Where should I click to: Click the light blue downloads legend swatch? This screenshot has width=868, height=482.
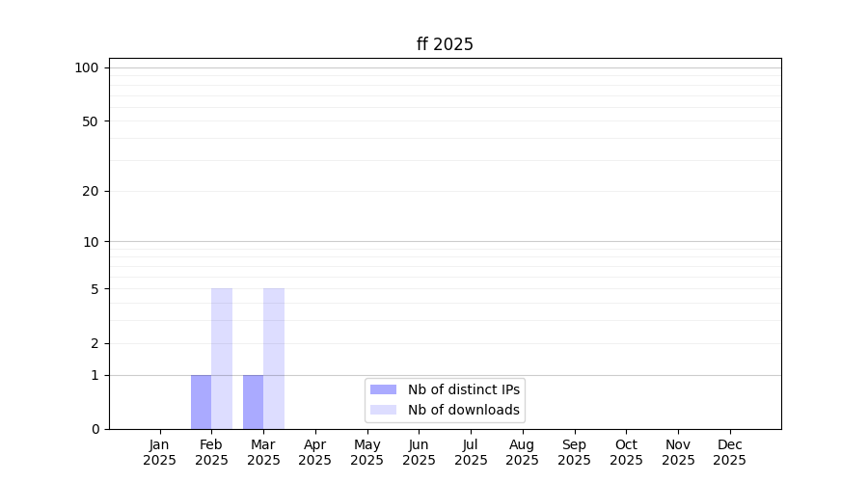click(383, 410)
